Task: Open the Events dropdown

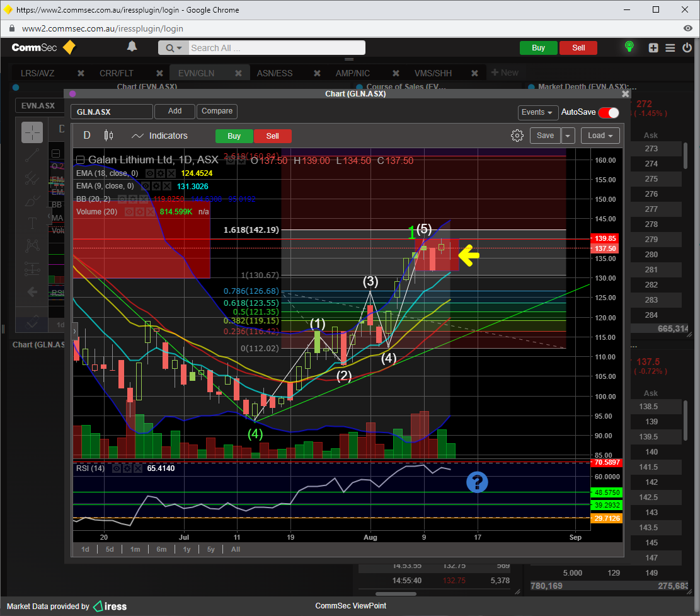Action: click(537, 112)
